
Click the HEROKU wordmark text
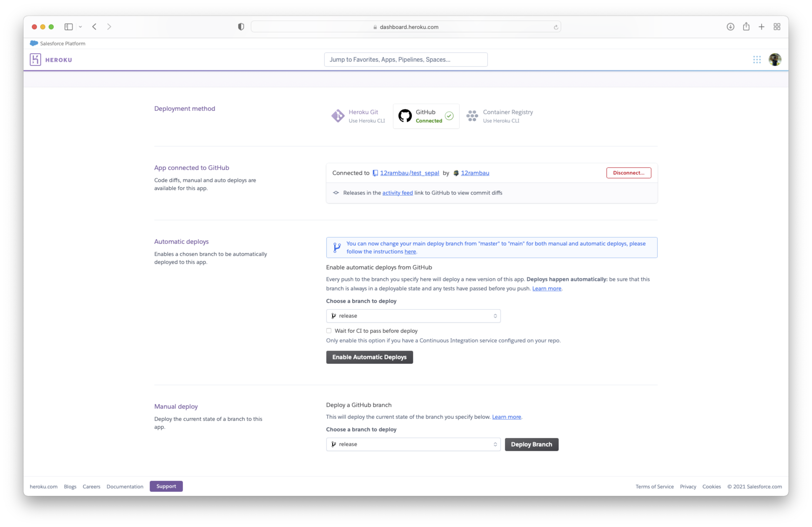click(59, 60)
